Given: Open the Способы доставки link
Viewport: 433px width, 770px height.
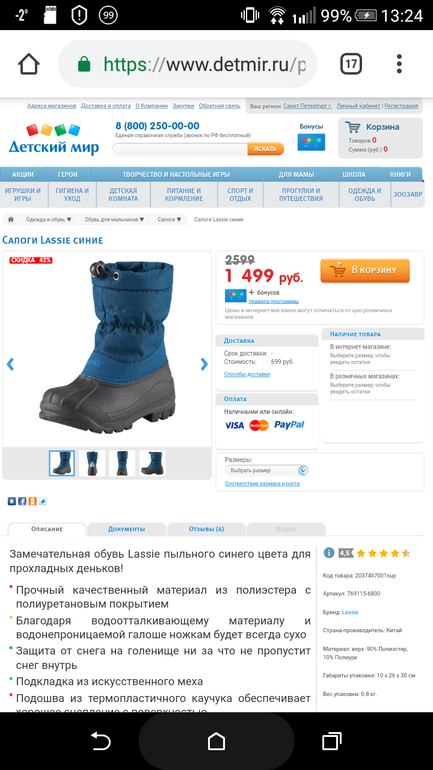Looking at the screenshot, I should [247, 374].
